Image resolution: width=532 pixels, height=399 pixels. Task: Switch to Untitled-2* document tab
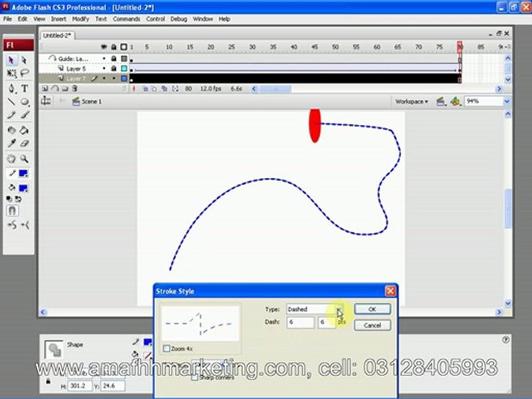pyautogui.click(x=57, y=35)
